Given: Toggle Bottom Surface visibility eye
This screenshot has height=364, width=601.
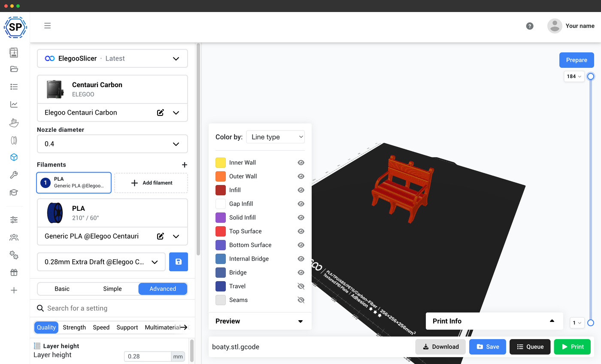Looking at the screenshot, I should pos(301,245).
